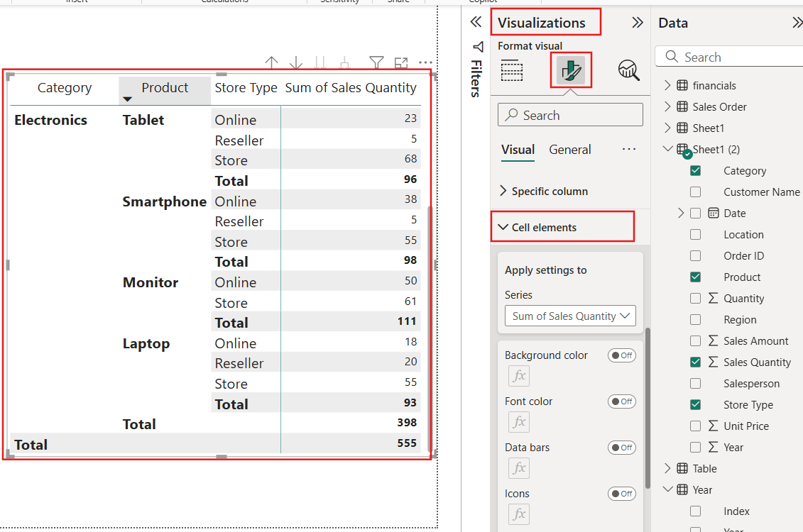The image size is (803, 532).
Task: Toggle Data bars switch on
Action: [622, 448]
